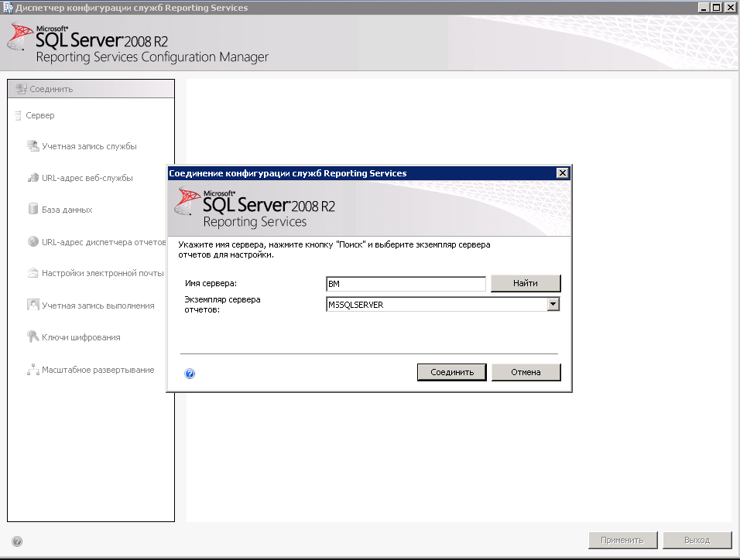Viewport: 740px width, 560px height.
Task: Click the База данных cylinder icon
Action: coord(33,210)
